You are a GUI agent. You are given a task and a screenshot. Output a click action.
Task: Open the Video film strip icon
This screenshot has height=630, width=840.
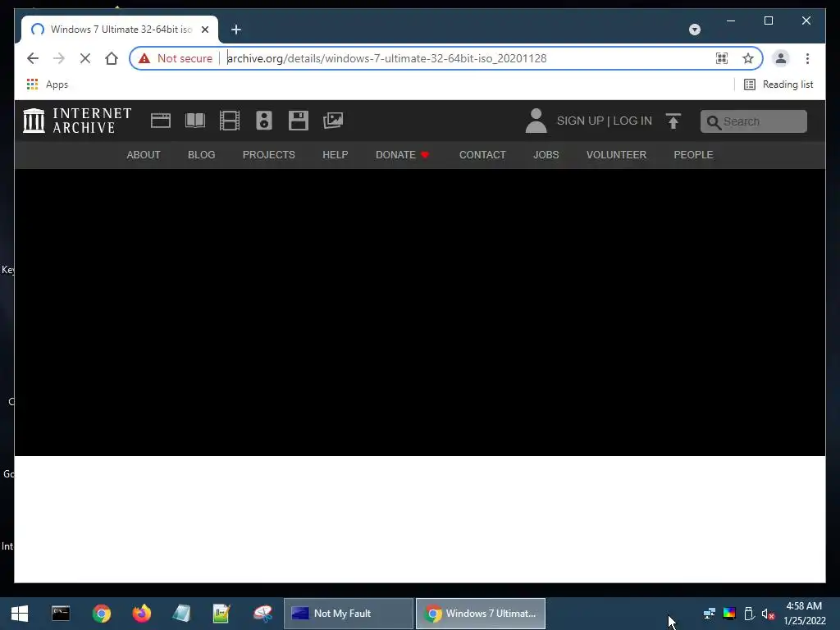(230, 121)
